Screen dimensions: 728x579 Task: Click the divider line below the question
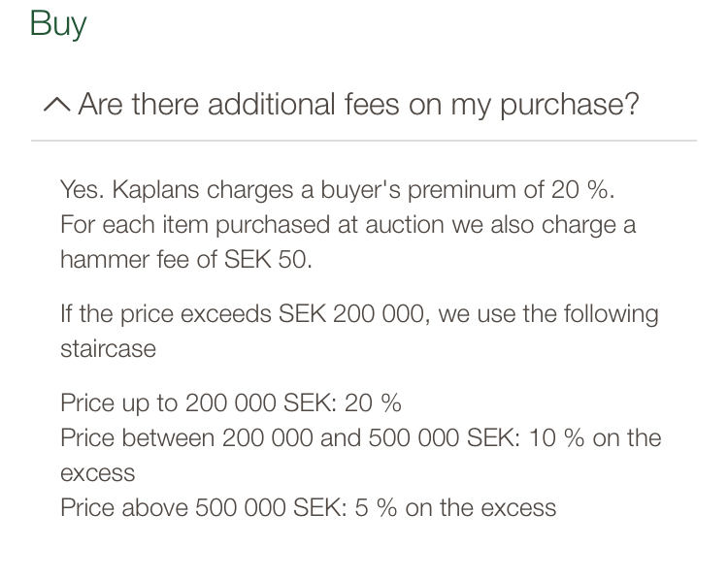pos(363,141)
